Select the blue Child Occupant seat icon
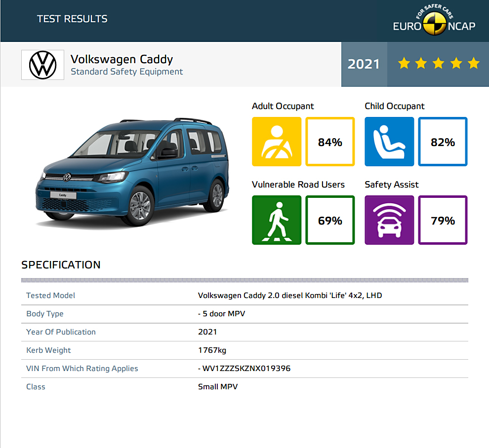489x448 pixels. 389,142
